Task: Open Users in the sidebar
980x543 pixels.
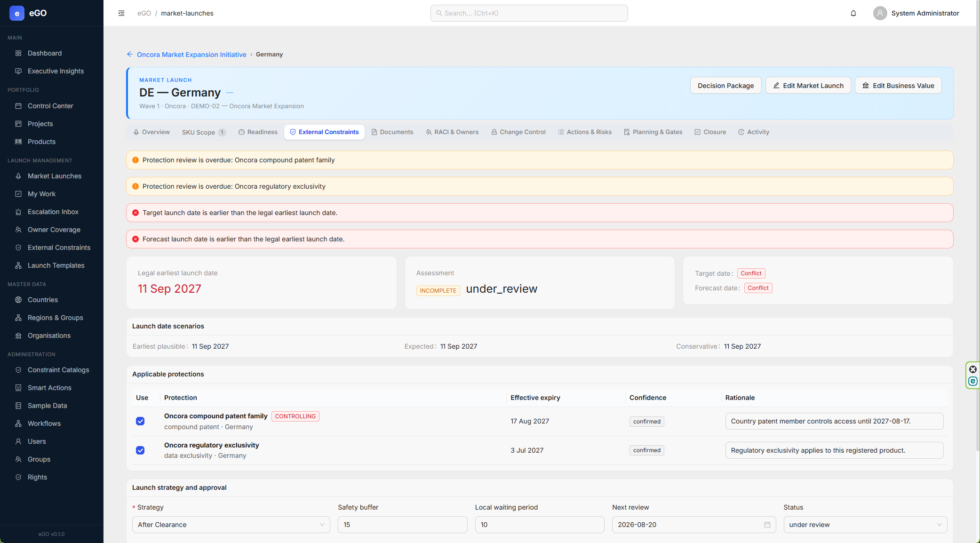Action: (x=52, y=441)
